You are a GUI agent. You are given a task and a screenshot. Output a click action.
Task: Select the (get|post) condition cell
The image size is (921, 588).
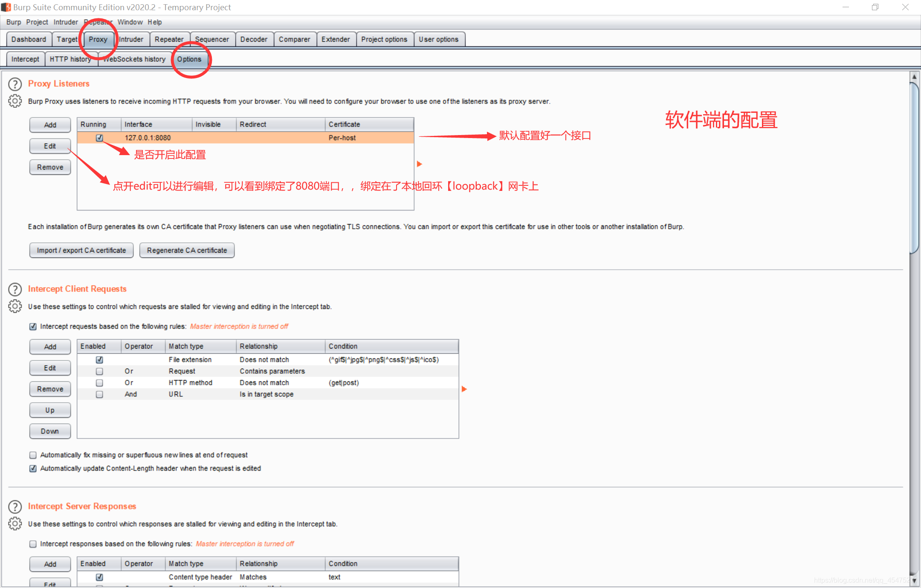click(391, 383)
